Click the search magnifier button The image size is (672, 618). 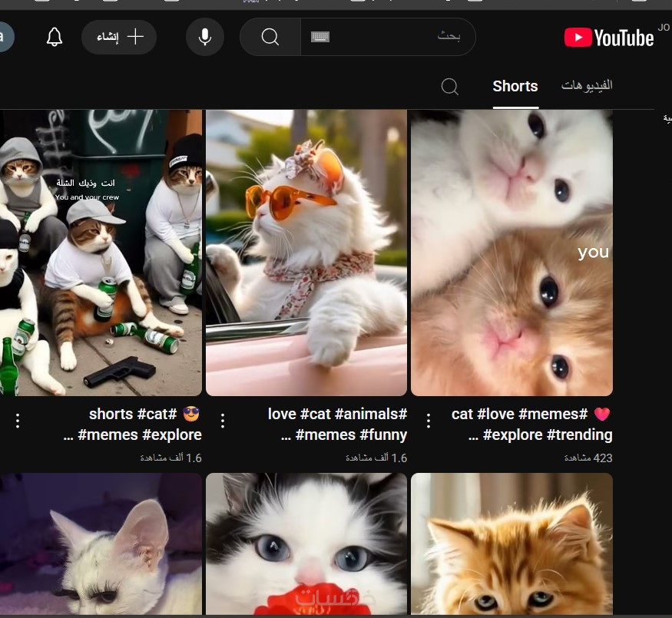click(x=270, y=37)
